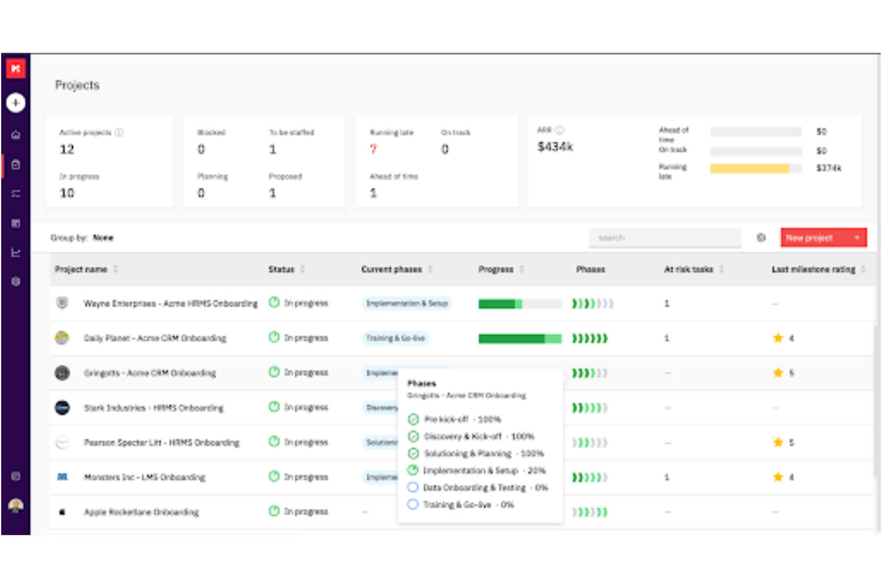Image resolution: width=882 pixels, height=588 pixels.
Task: Sort by the Progress column arrow
Action: point(522,269)
